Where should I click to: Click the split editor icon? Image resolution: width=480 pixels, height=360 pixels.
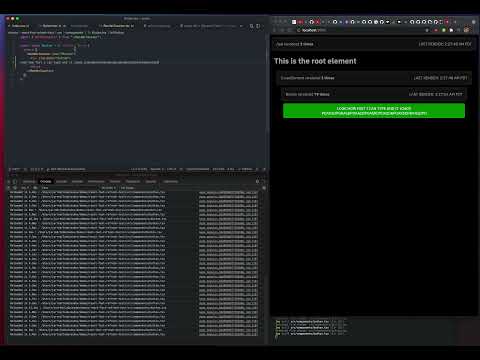pos(258,26)
